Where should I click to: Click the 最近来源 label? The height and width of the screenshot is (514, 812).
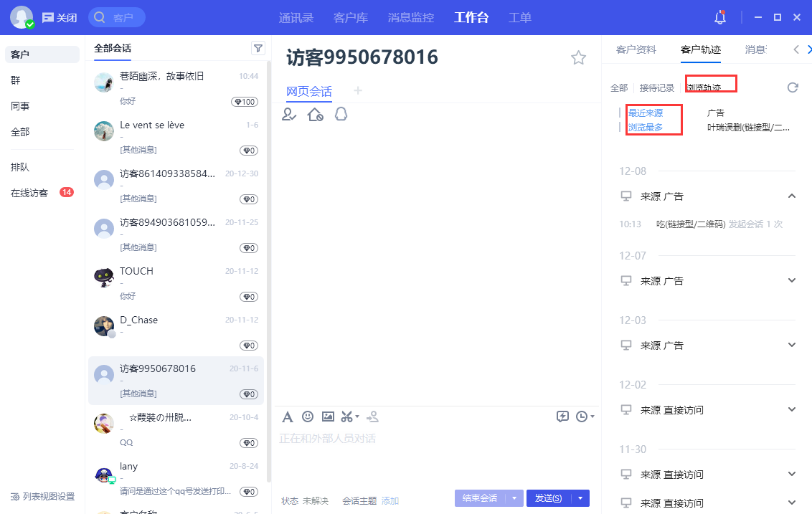[x=646, y=113]
